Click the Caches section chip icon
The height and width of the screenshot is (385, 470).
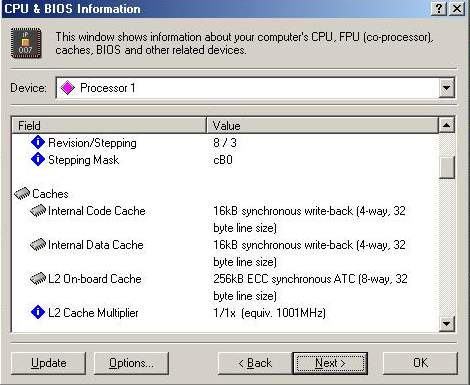pos(22,193)
